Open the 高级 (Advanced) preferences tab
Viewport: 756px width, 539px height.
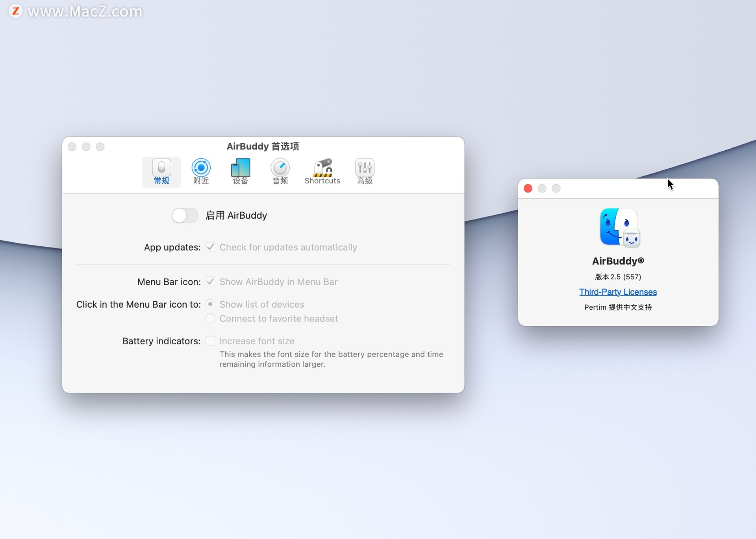point(365,172)
